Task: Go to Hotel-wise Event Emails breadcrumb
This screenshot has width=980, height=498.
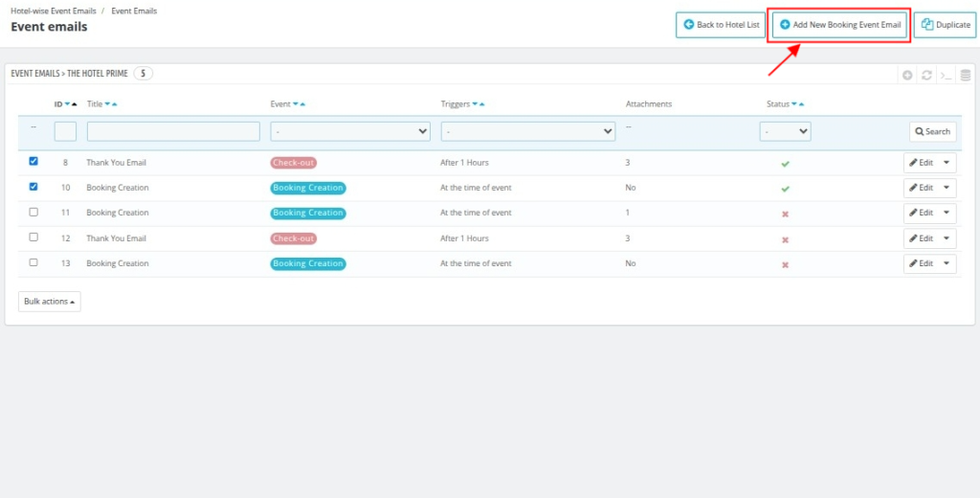Action: pyautogui.click(x=54, y=11)
